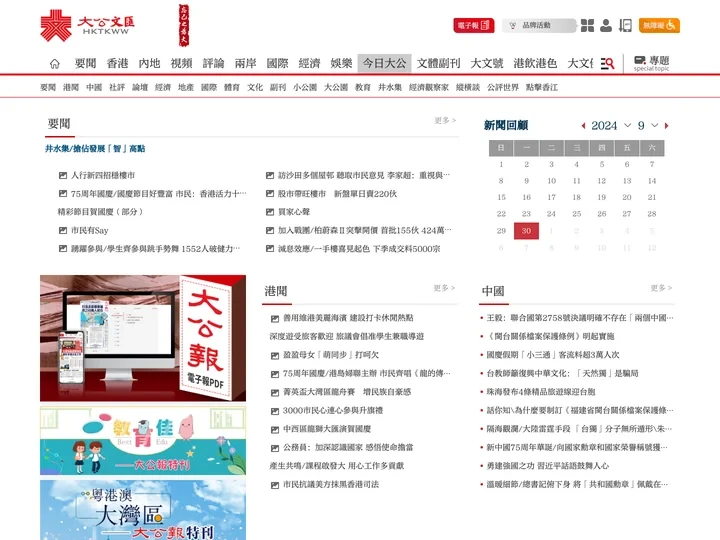Open the 專題 special topic link
Screen dimensions: 720x540
pyautogui.click(x=651, y=63)
